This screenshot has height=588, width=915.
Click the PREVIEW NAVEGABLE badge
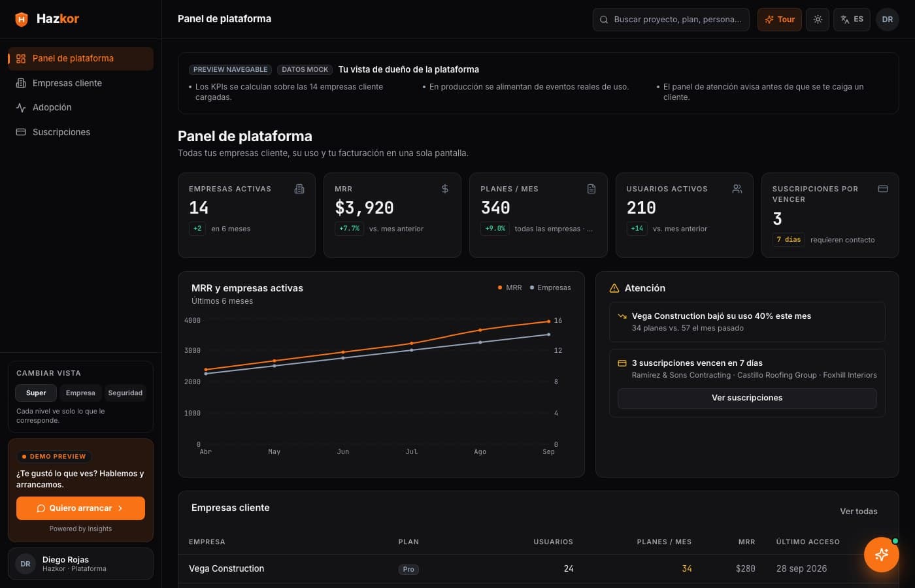click(230, 69)
